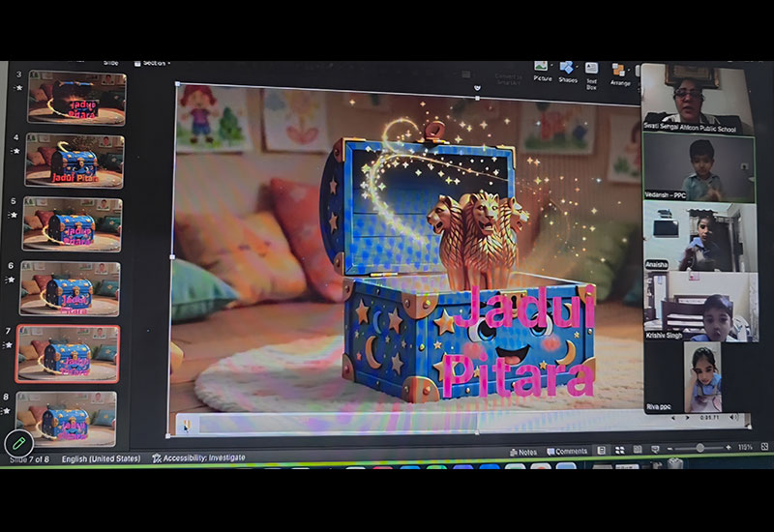Toggle the Notes pane
Image resolution: width=774 pixels, height=532 pixels.
(523, 452)
